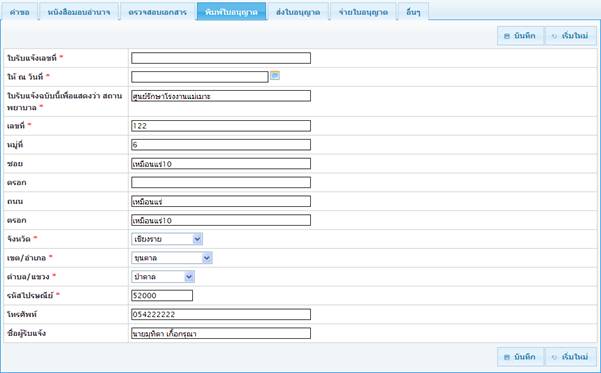
Task: Click the บันทึก button below the form
Action: [x=520, y=357]
